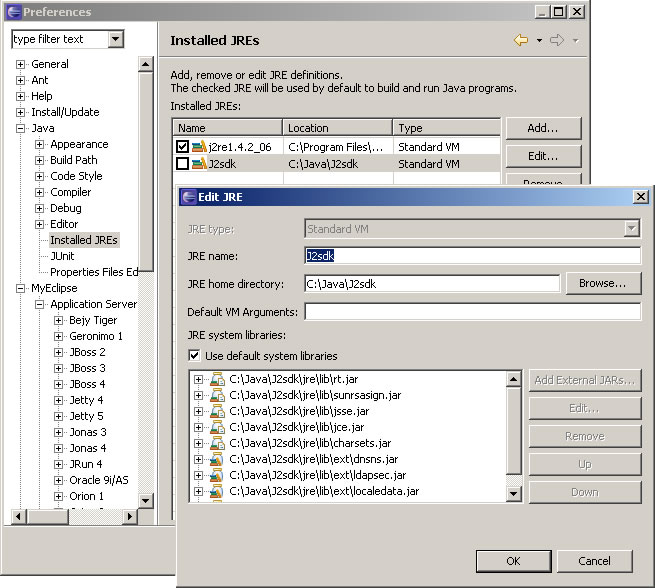
Task: Click the rt.jar library icon
Action: (218, 379)
